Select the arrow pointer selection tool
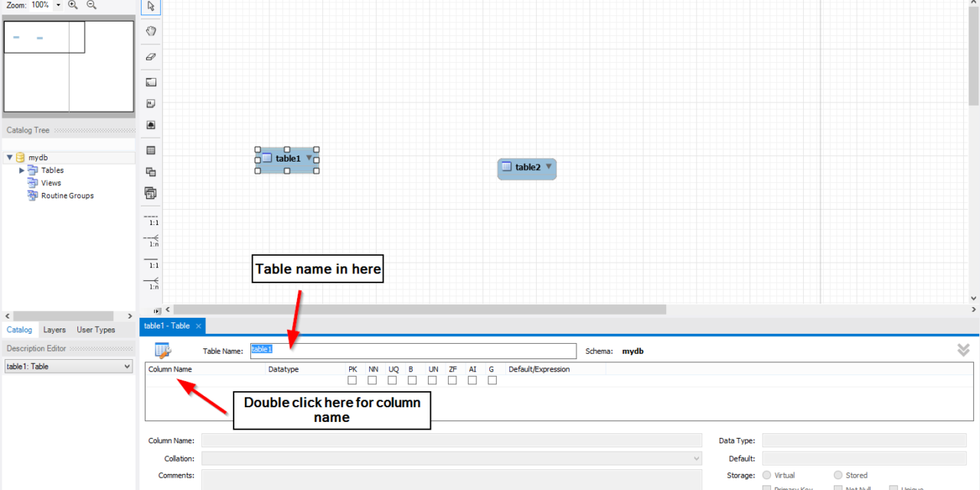Screen dimensions: 980x490 (151, 7)
